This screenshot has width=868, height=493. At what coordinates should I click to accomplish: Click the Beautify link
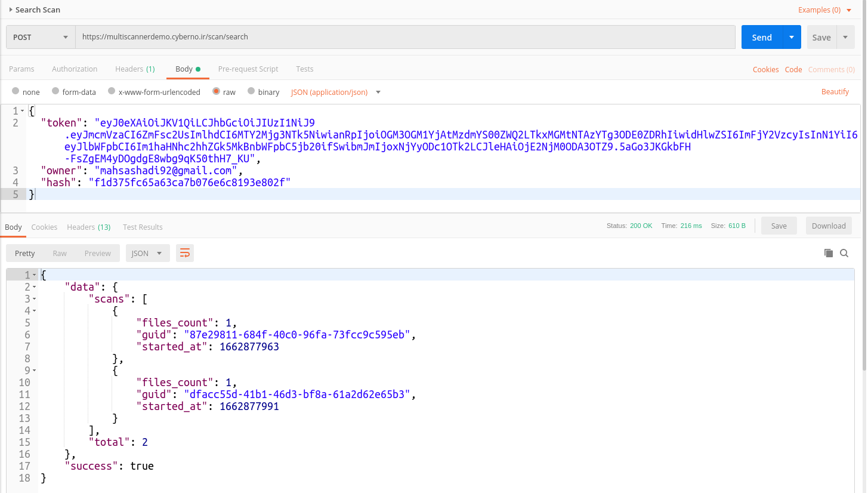pos(835,91)
